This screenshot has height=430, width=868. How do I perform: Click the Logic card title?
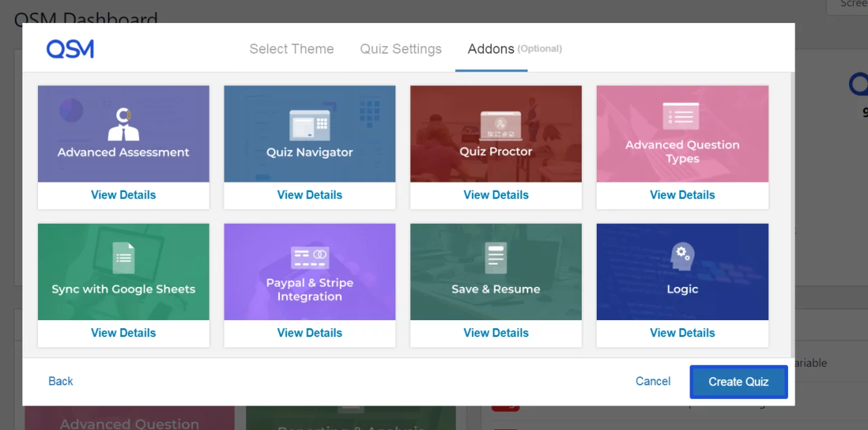pyautogui.click(x=682, y=289)
